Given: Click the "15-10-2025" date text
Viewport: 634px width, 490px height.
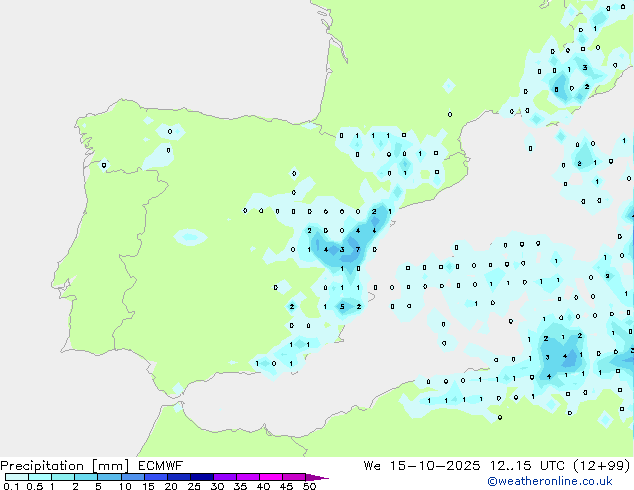Looking at the screenshot, I should [435, 466].
